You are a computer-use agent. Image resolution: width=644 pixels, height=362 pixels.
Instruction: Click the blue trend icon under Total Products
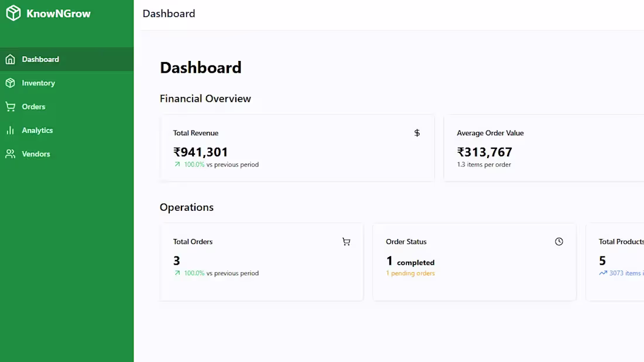click(603, 273)
